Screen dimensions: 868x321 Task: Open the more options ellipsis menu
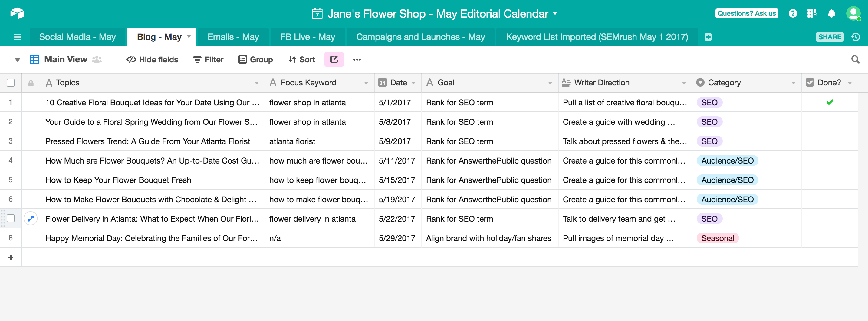tap(357, 60)
